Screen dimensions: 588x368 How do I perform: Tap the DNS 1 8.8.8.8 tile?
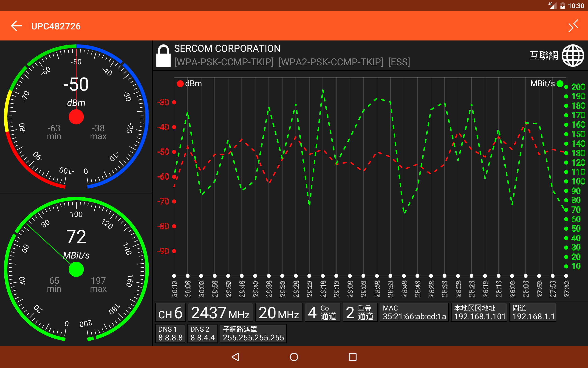pos(170,333)
